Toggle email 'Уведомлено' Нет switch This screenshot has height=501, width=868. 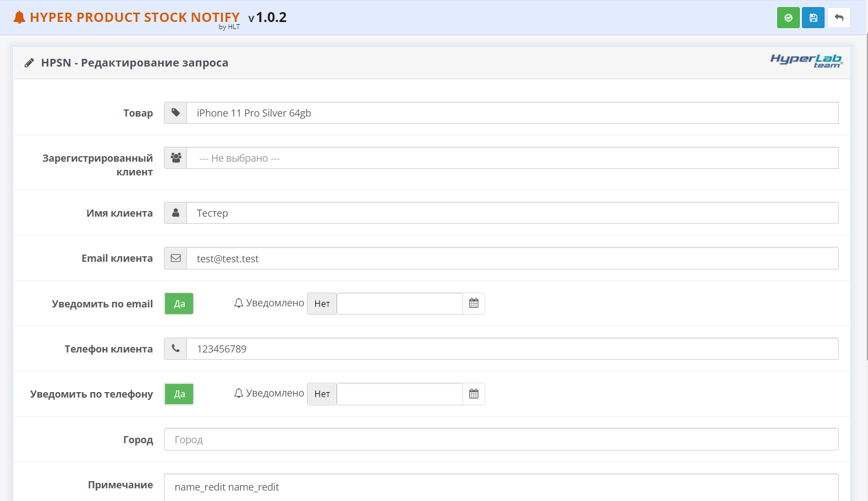(x=322, y=304)
